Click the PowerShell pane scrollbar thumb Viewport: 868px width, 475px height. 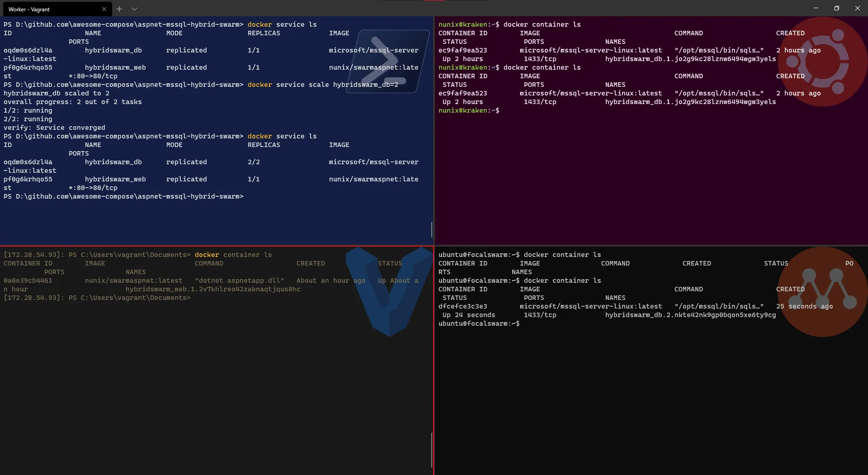click(432, 229)
